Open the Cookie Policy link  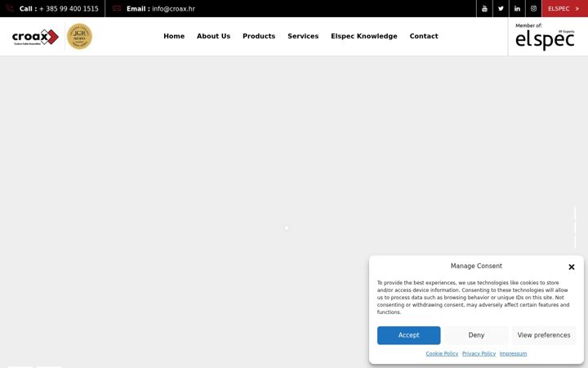[442, 354]
